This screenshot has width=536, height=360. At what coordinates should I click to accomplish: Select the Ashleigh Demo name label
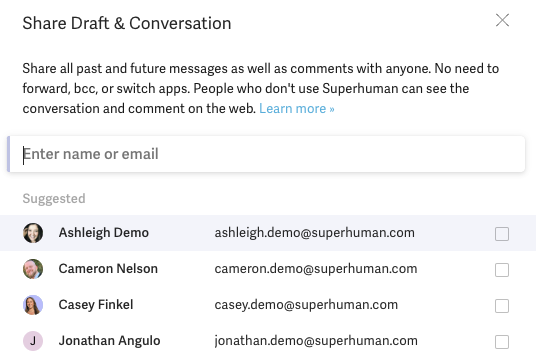point(104,233)
